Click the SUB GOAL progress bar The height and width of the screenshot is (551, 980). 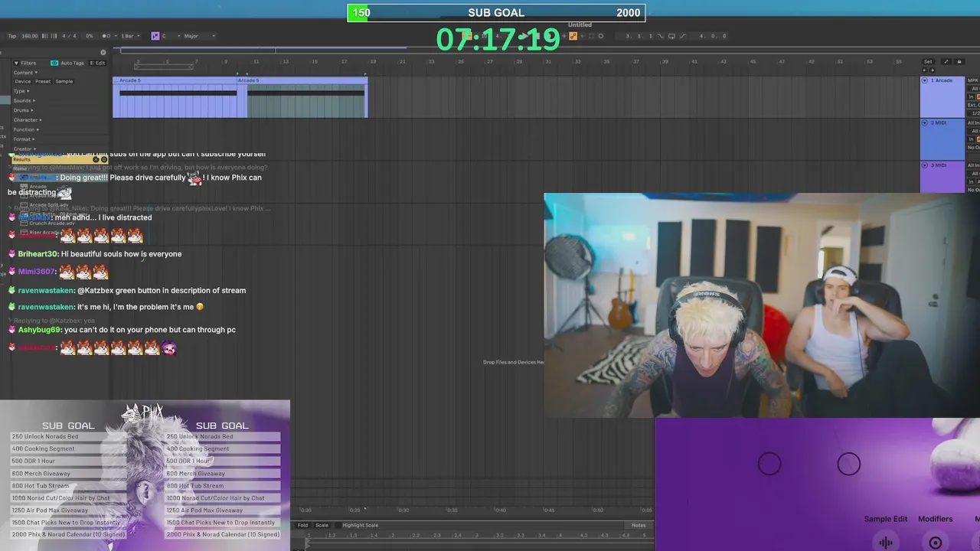pos(496,13)
